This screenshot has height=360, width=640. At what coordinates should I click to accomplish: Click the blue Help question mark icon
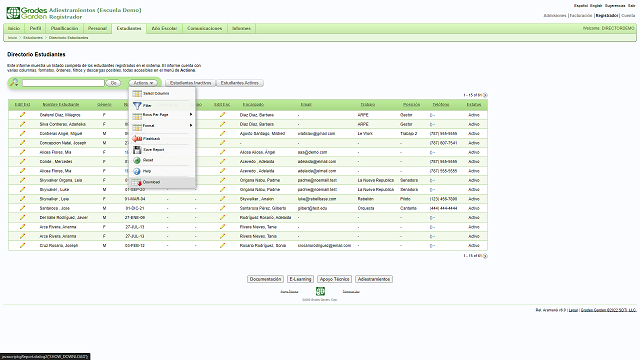pos(137,171)
